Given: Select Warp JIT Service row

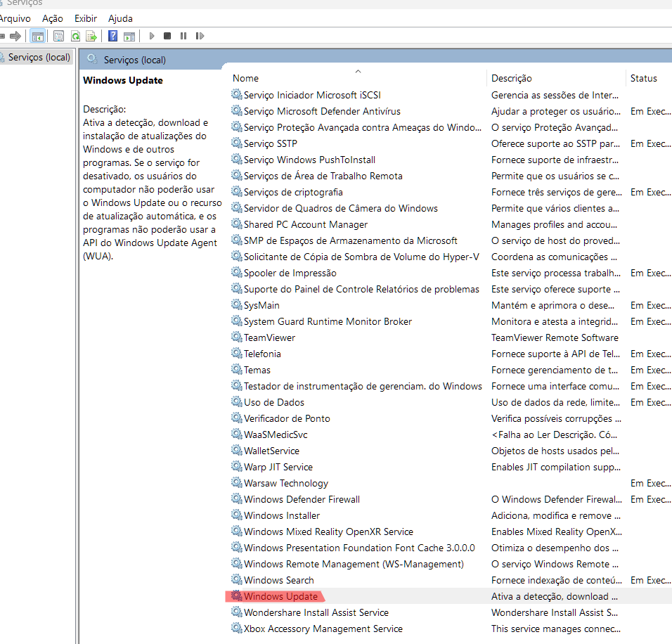Looking at the screenshot, I should pos(278,467).
